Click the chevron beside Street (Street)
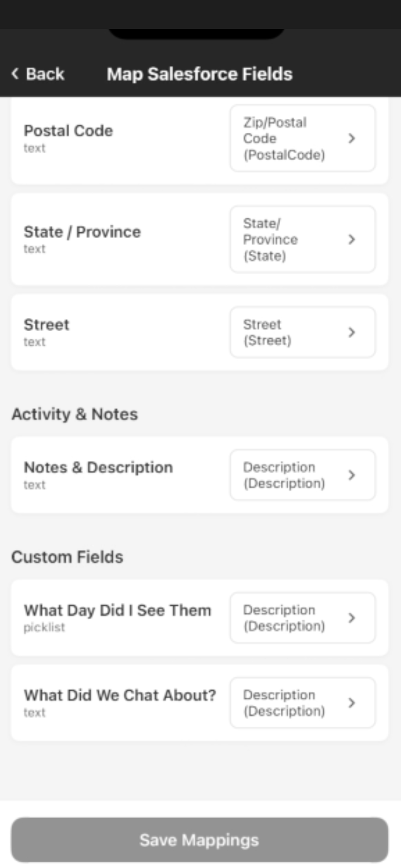Image resolution: width=401 pixels, height=868 pixels. tap(352, 332)
